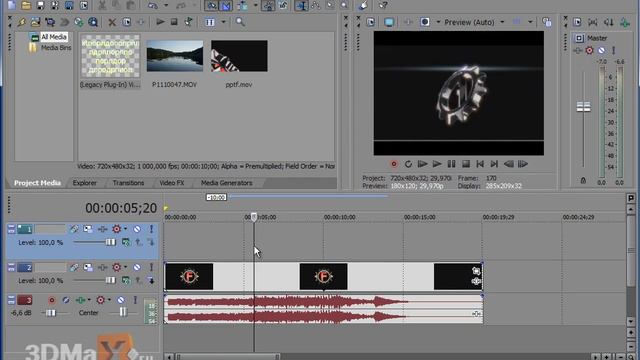Mute the Master bus

point(601,51)
